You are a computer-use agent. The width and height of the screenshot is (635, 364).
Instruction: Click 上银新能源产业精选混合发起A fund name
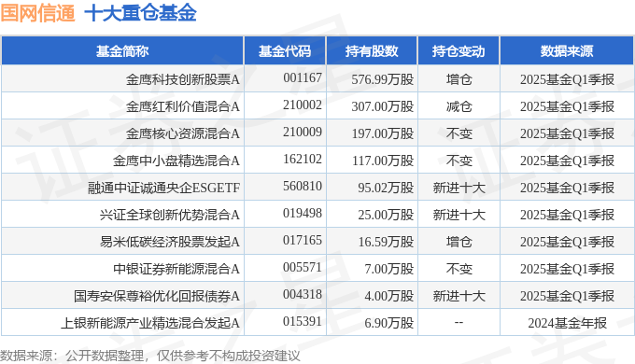click(150, 323)
